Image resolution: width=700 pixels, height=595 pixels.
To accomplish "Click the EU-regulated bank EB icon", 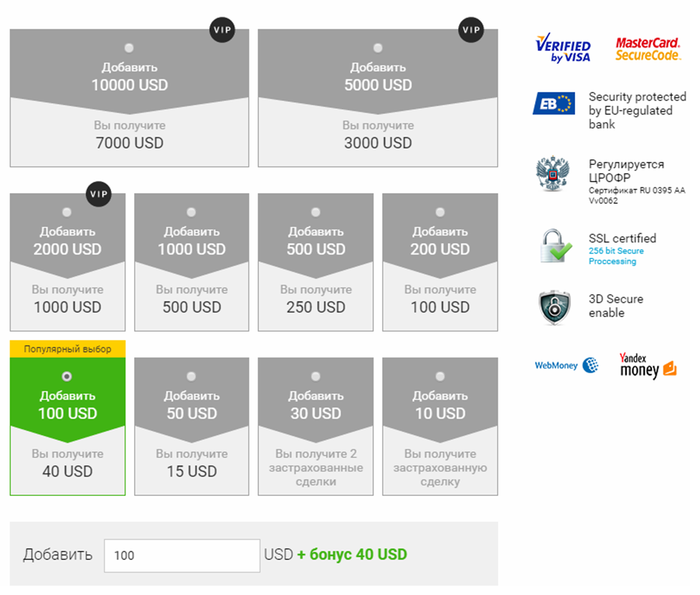I will click(554, 103).
